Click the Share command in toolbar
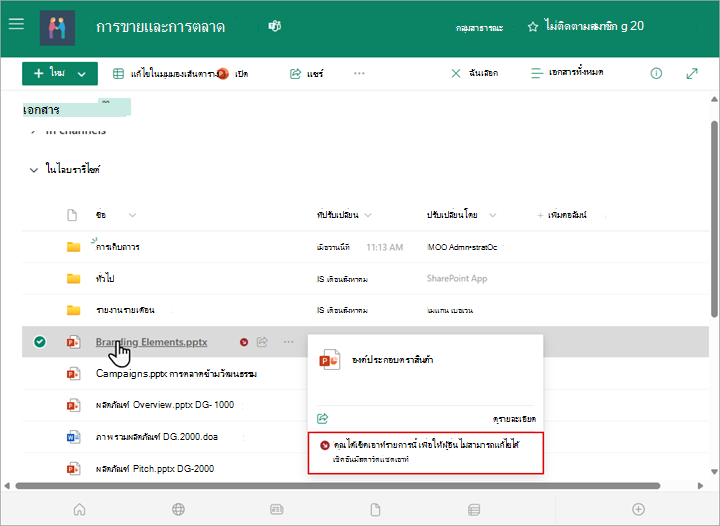Screen dimensions: 720x526 (x=306, y=73)
